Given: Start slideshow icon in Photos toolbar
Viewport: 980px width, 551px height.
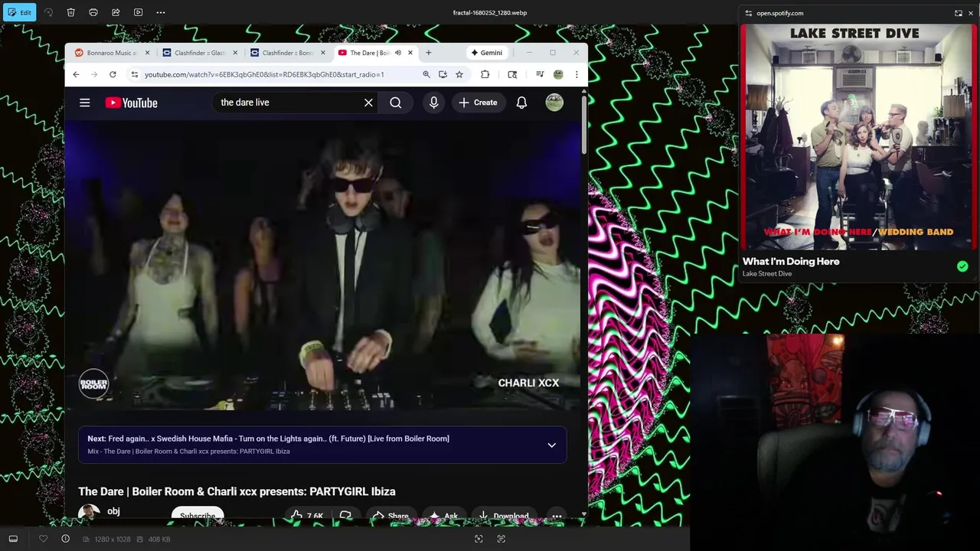Looking at the screenshot, I should pos(139,12).
